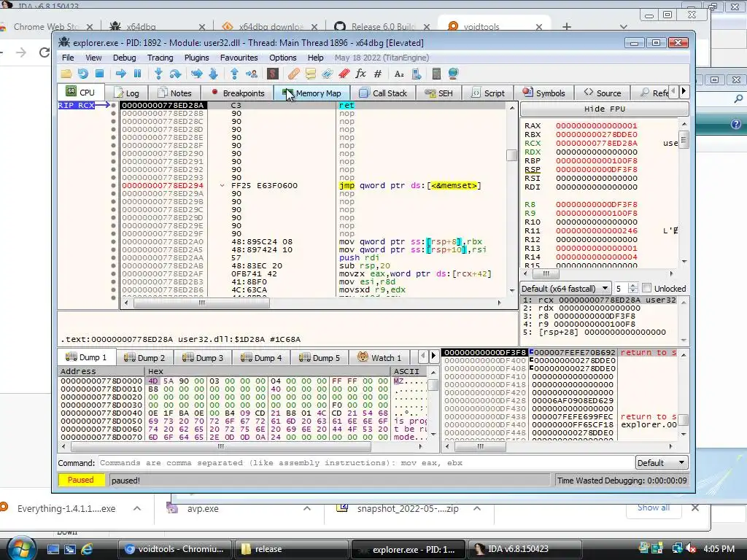Click Show all downloads link
The image size is (747, 560).
653,507
